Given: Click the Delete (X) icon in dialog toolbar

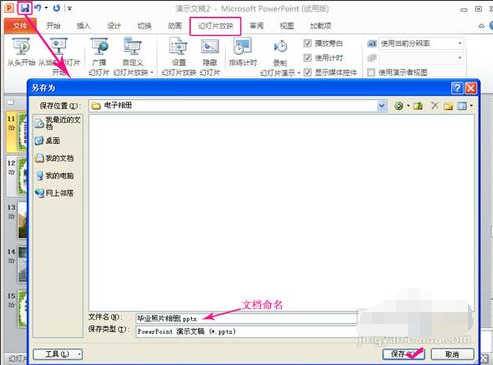Looking at the screenshot, I should click(x=435, y=106).
